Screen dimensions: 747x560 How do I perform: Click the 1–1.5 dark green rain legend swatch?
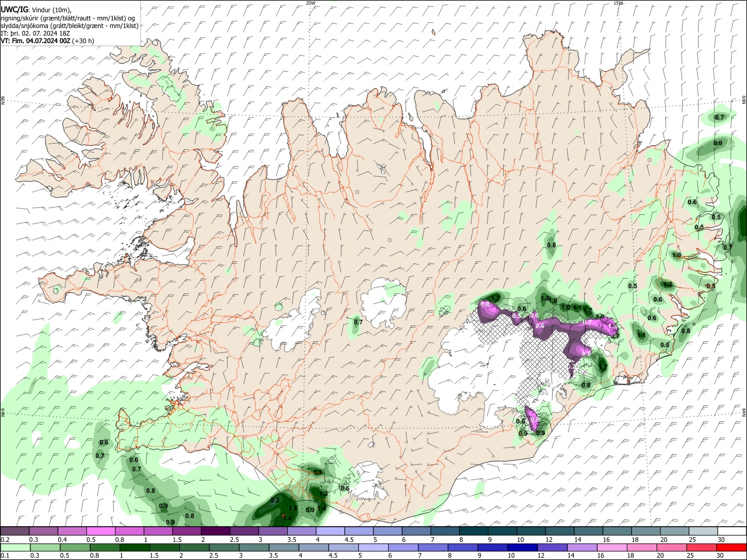click(x=134, y=548)
